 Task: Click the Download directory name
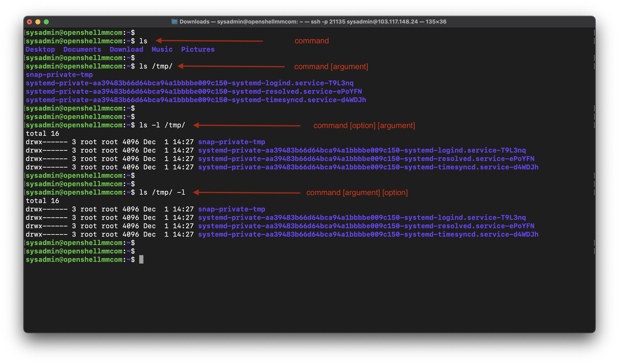(x=126, y=49)
